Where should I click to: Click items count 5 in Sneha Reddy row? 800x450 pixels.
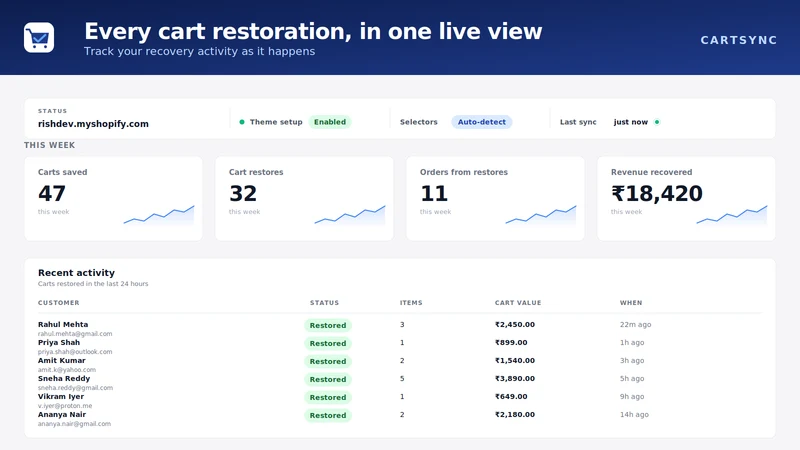402,379
